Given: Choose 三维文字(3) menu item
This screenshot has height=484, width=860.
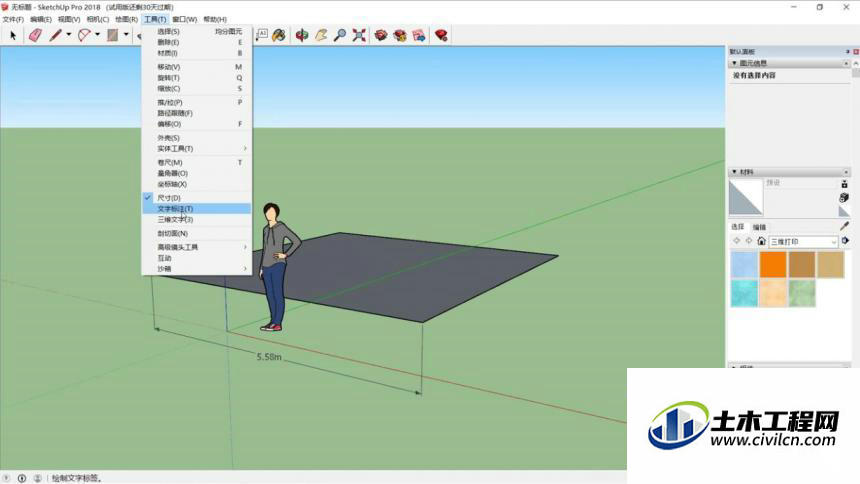Looking at the screenshot, I should point(197,220).
